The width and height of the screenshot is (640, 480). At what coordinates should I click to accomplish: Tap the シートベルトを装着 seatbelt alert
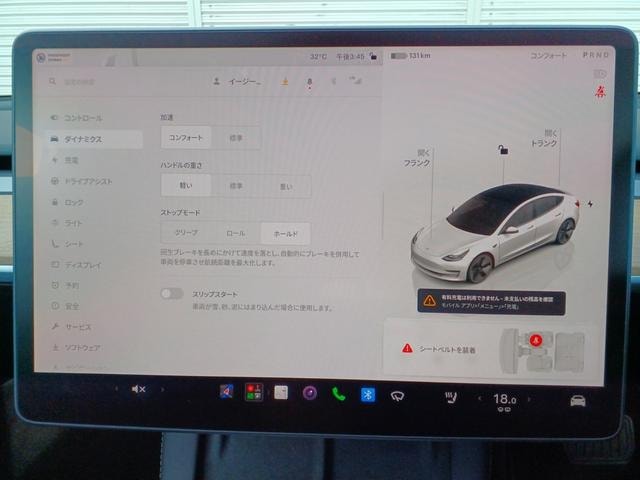pyautogui.click(x=440, y=349)
